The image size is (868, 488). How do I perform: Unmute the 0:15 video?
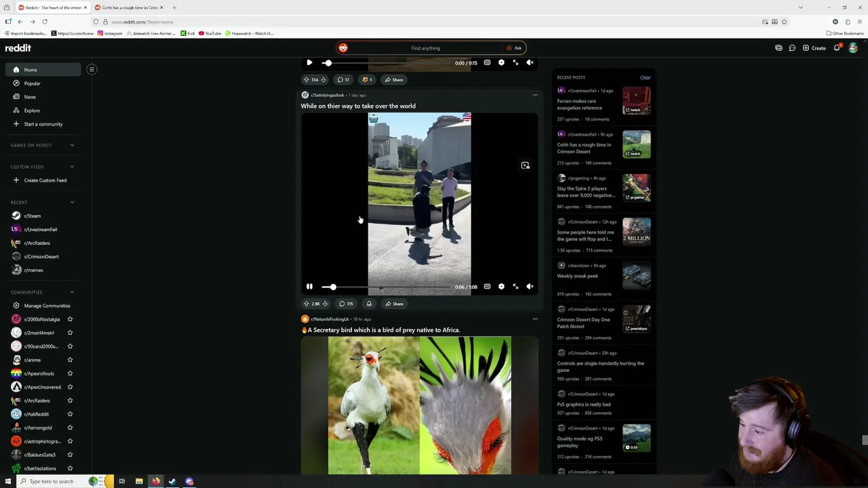pos(530,62)
